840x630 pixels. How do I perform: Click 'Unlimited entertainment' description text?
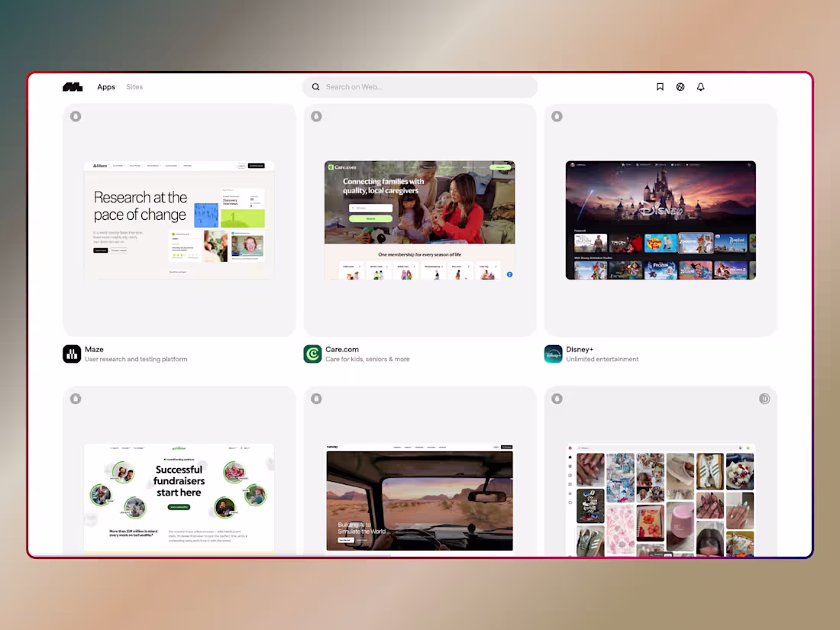603,360
